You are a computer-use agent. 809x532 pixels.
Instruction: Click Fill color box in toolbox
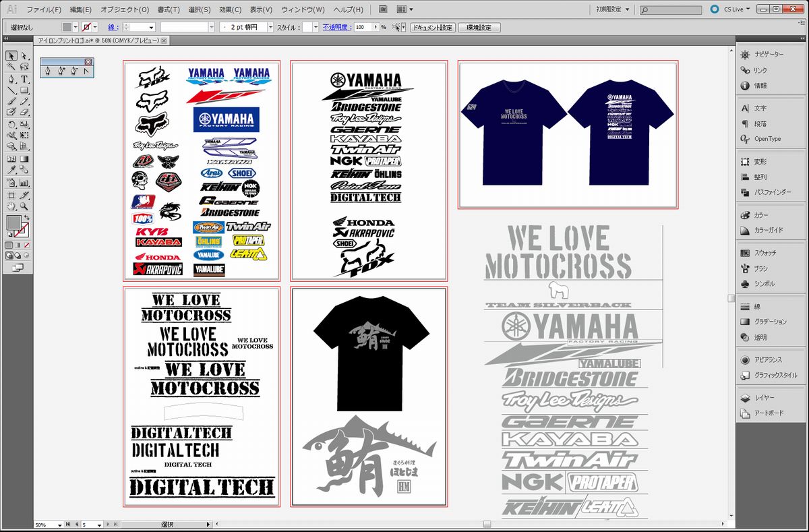tap(14, 223)
